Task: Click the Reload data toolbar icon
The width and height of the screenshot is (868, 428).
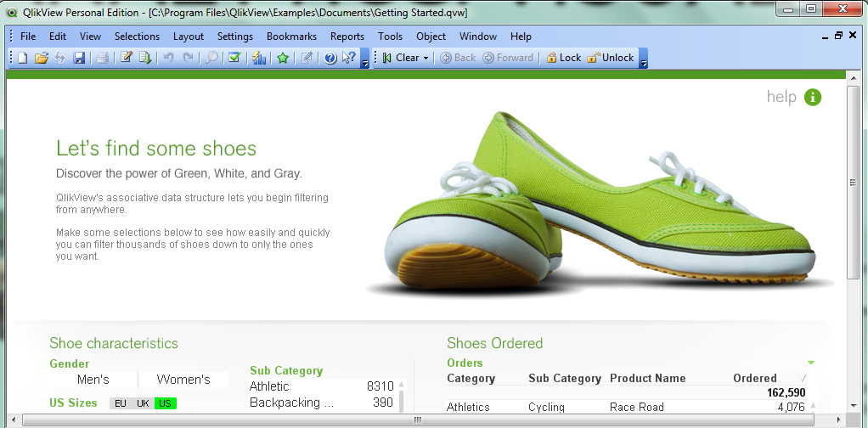Action: (145, 58)
